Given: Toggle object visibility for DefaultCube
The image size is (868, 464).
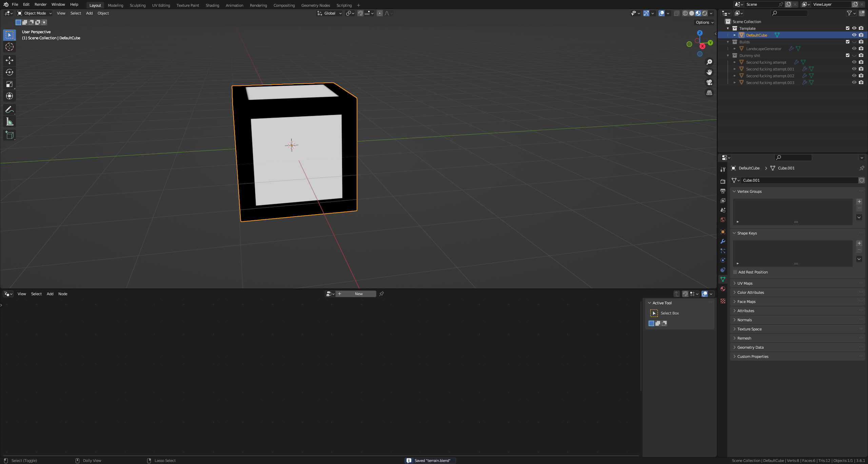Looking at the screenshot, I should point(854,35).
